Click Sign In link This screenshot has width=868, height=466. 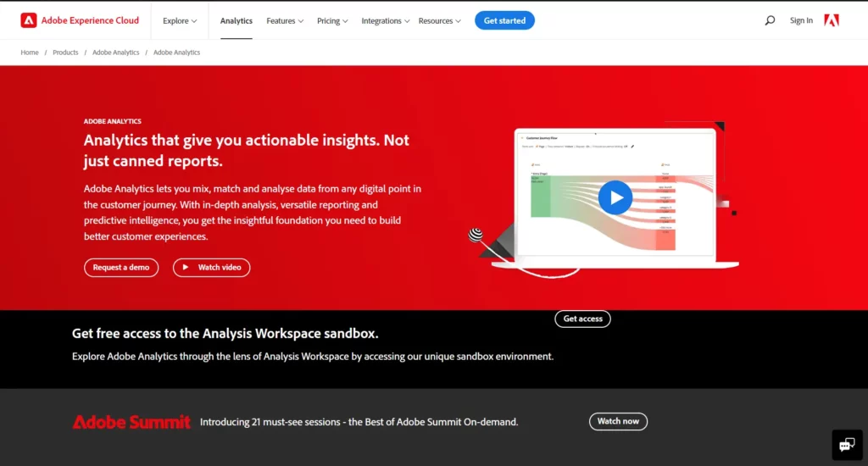click(801, 20)
